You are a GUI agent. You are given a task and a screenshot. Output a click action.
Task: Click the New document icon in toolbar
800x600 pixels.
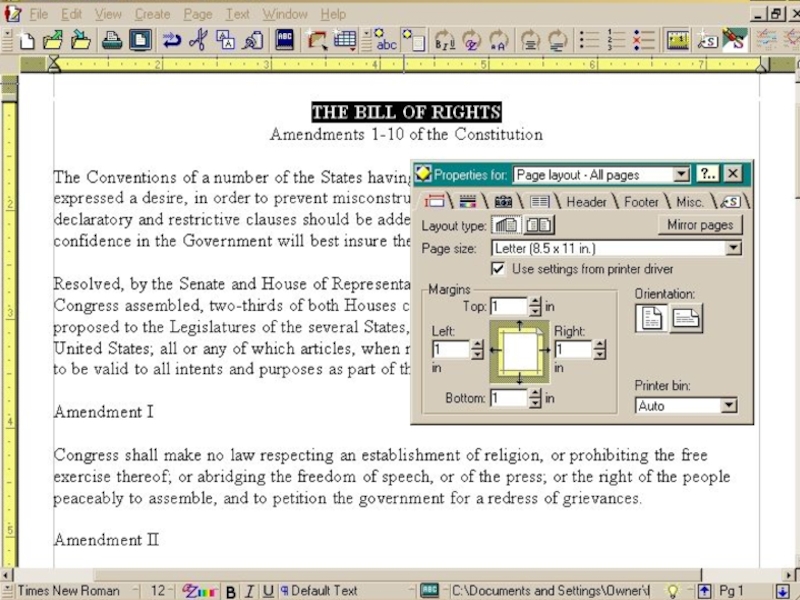(x=28, y=40)
